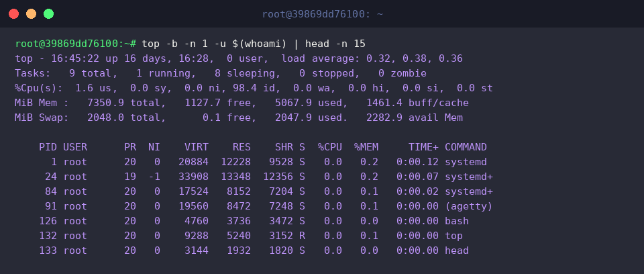Click '8 sleeping' on the Tasks line
Viewport: 644px width, 274px height.
click(244, 73)
